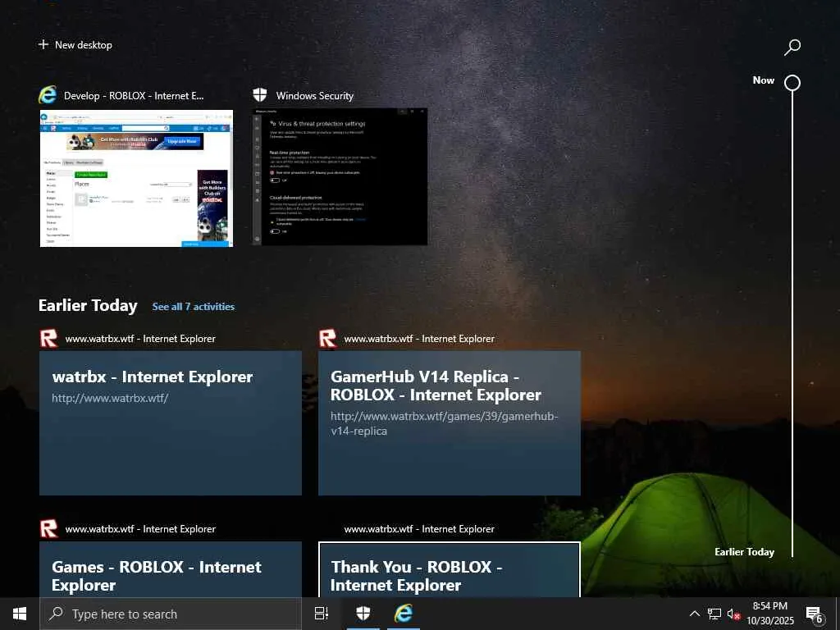840x630 pixels.
Task: Click the gamerhub-v14-replica URL text
Action: pyautogui.click(x=444, y=423)
